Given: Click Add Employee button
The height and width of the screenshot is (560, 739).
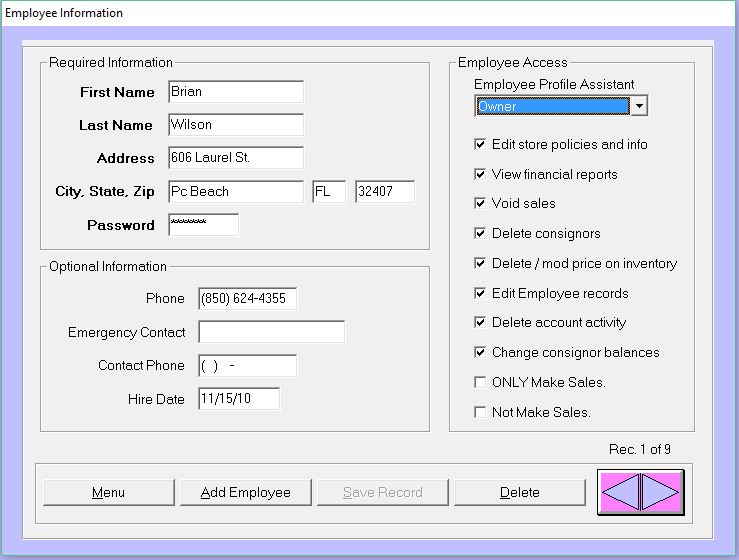Looking at the screenshot, I should click(246, 493).
